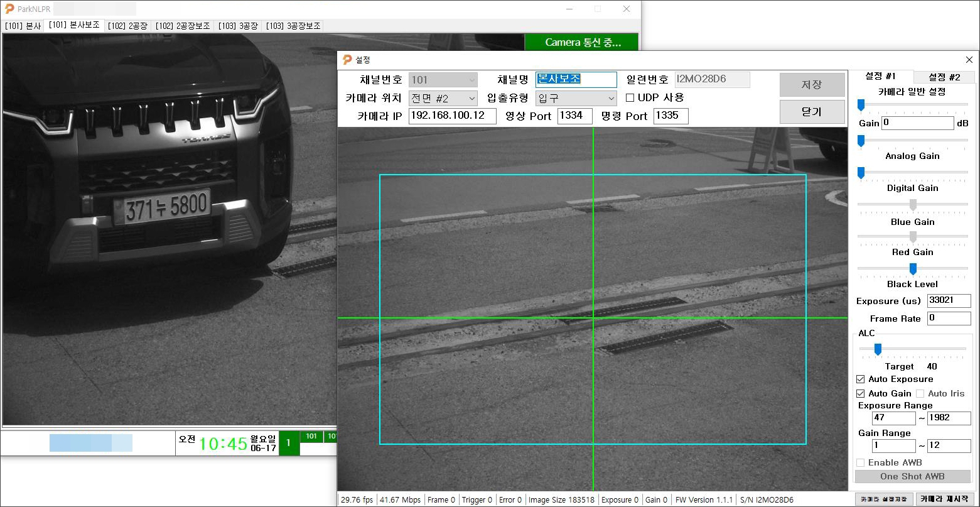Switch to the 설정 #1 tab
The image size is (980, 507).
(x=880, y=77)
